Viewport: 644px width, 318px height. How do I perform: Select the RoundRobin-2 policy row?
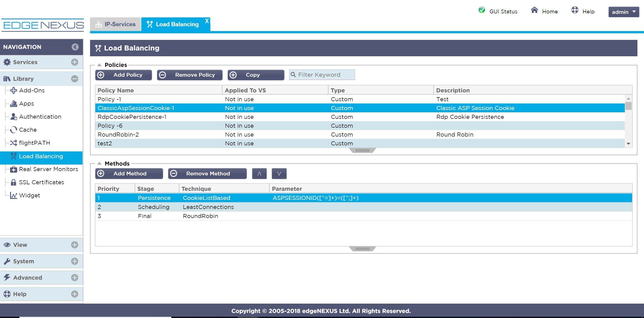360,135
